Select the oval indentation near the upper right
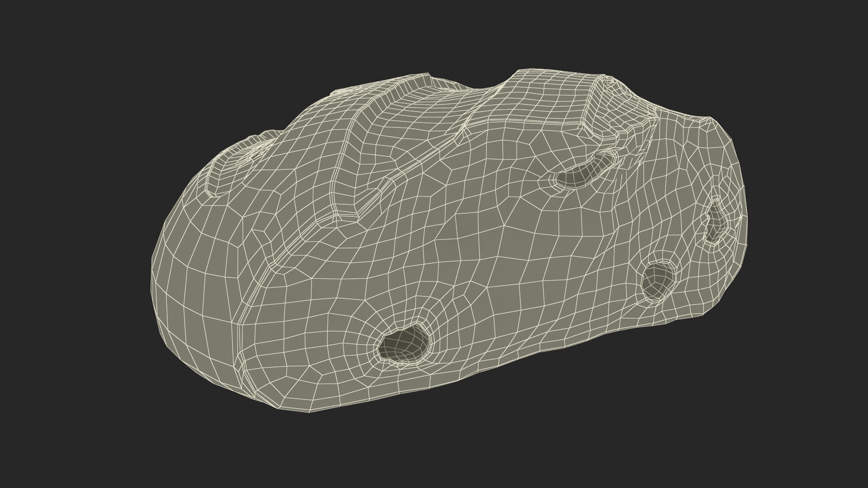 (x=583, y=173)
